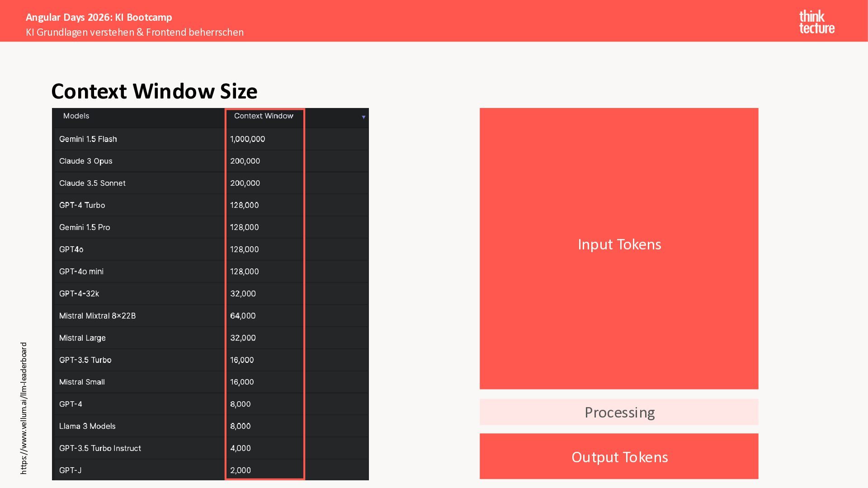The image size is (868, 488).
Task: Click the Processing bar
Action: pos(619,412)
